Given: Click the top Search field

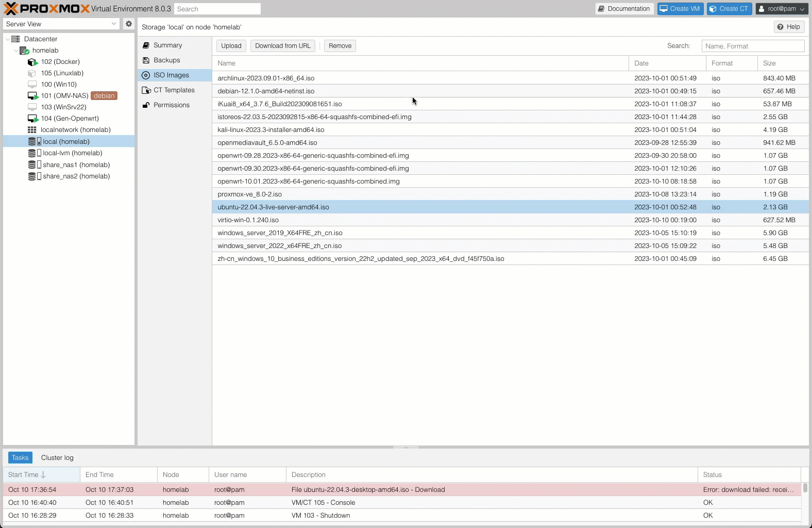Looking at the screenshot, I should [217, 9].
